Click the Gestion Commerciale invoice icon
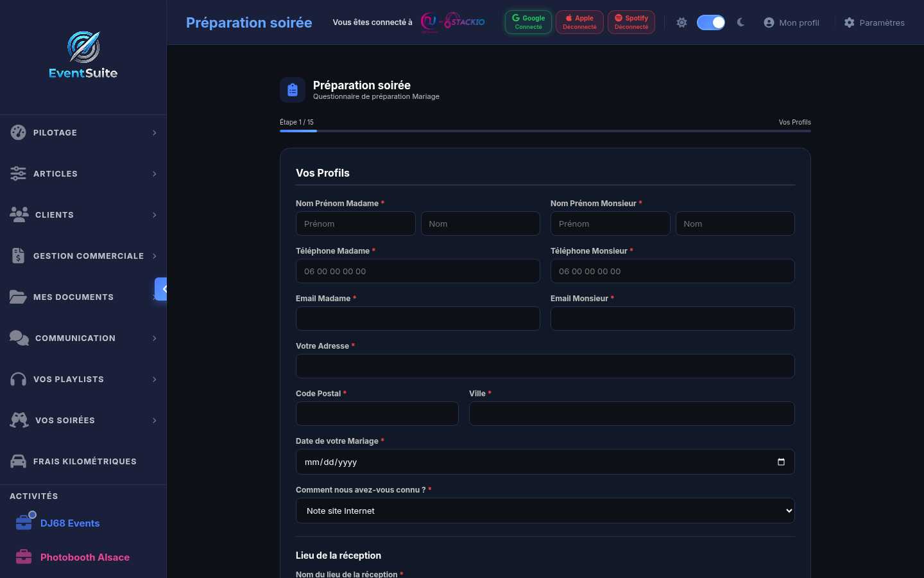 coord(17,256)
